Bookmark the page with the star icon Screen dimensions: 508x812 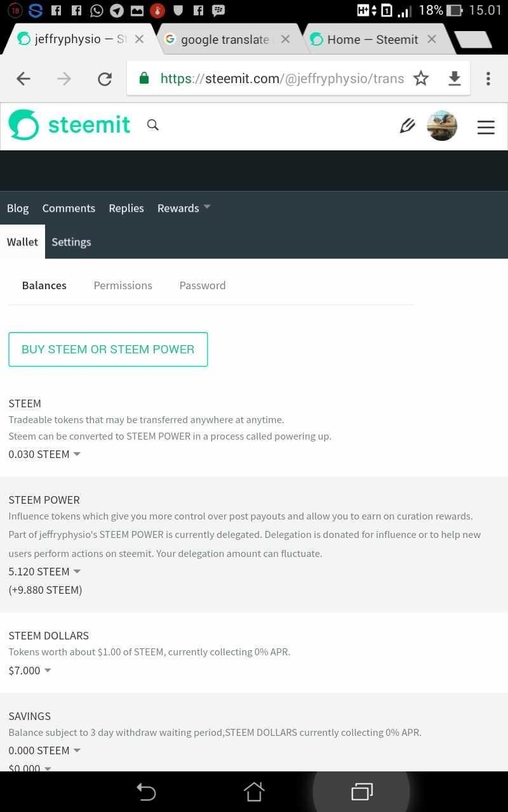pos(421,78)
